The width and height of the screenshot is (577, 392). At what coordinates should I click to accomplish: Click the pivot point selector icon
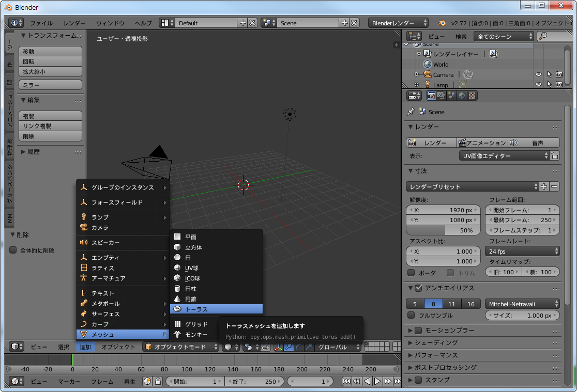point(252,347)
